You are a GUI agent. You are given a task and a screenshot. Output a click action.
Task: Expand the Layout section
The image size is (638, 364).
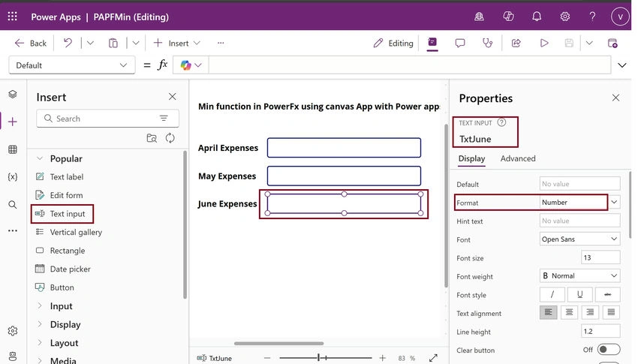point(40,342)
